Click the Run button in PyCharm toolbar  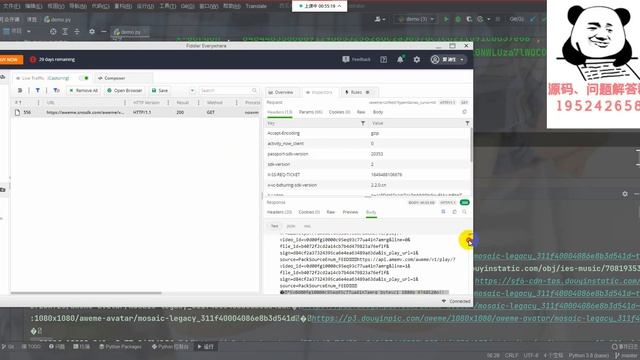point(446,19)
